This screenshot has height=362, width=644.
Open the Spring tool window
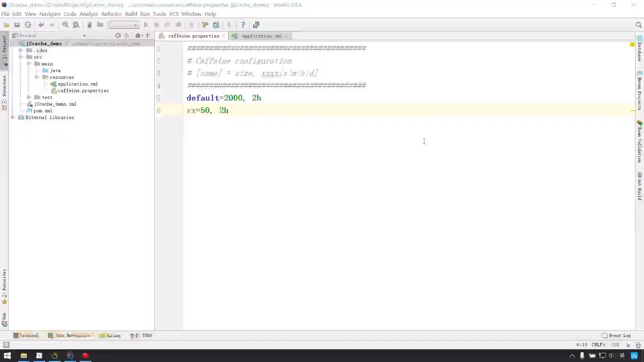click(110, 336)
